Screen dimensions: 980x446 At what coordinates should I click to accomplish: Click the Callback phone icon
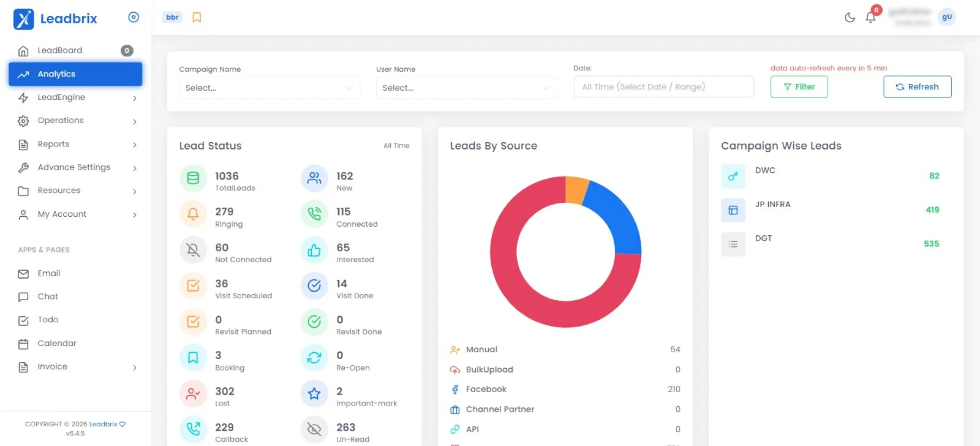pos(193,429)
